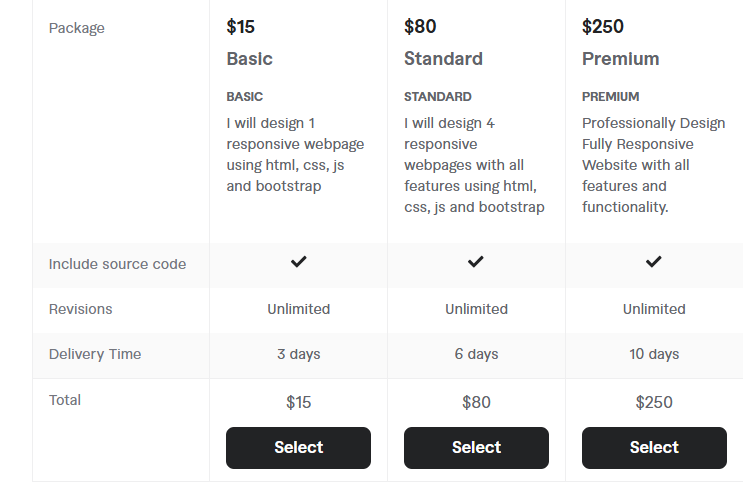Click the Include source code row label
The width and height of the screenshot is (743, 487).
[118, 264]
